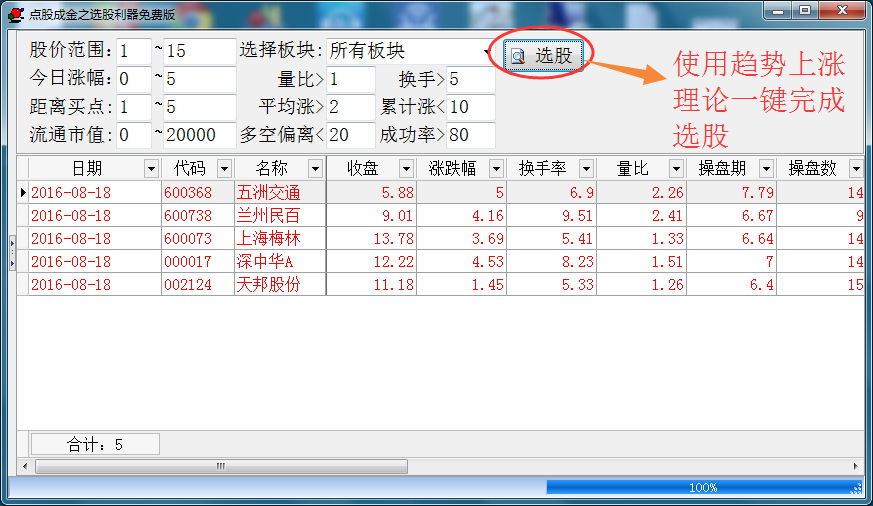Click the 流通市值 field showing 20000
873x506 pixels.
(199, 135)
